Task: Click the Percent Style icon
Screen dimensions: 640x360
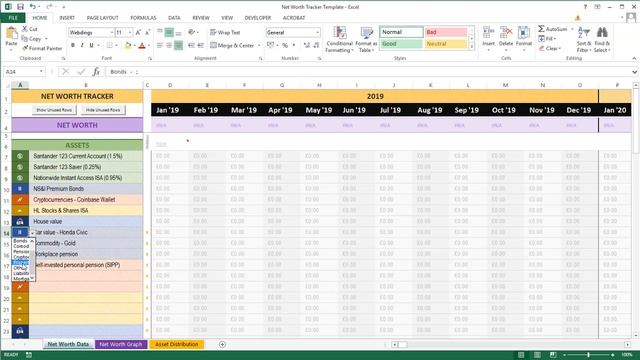Action: [x=285, y=45]
